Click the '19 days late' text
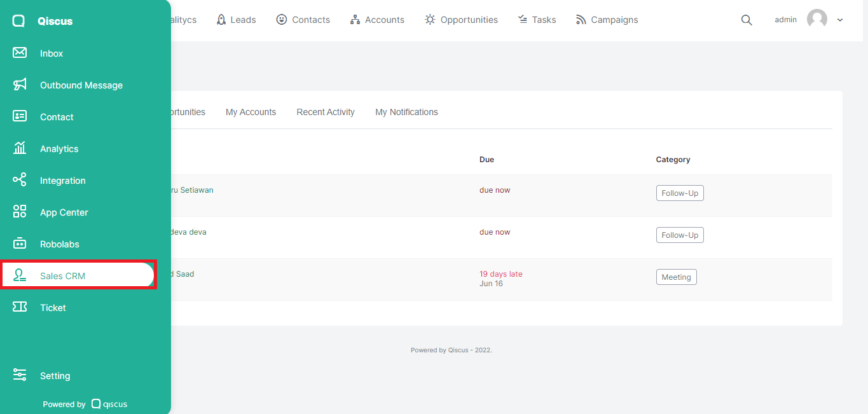 [501, 274]
